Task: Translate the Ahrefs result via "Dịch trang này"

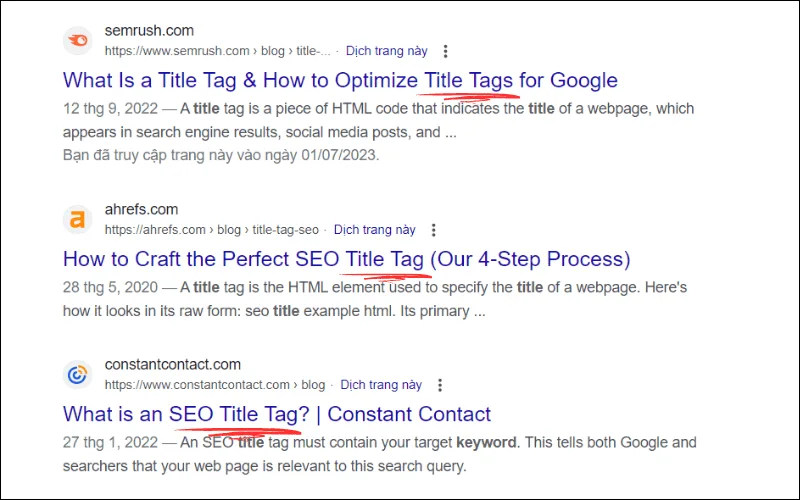Action: [374, 230]
